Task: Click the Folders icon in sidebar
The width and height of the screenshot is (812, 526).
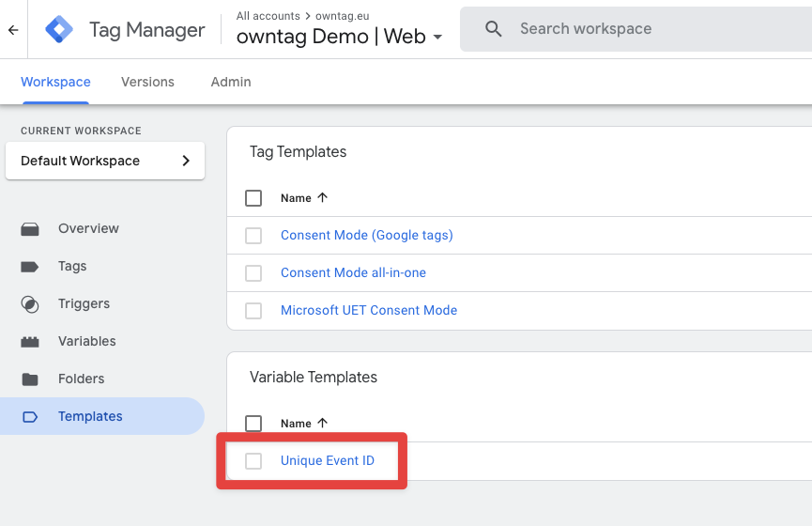Action: coord(30,379)
